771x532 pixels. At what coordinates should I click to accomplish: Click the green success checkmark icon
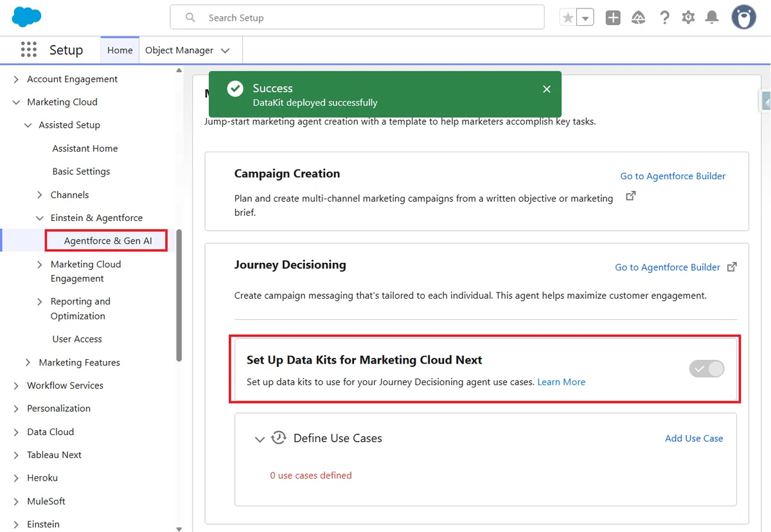click(235, 89)
